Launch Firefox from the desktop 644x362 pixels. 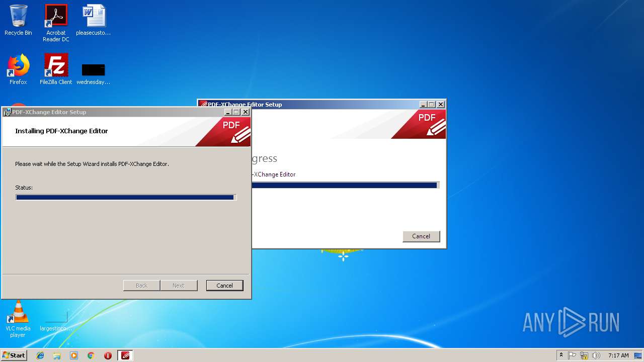click(x=18, y=69)
